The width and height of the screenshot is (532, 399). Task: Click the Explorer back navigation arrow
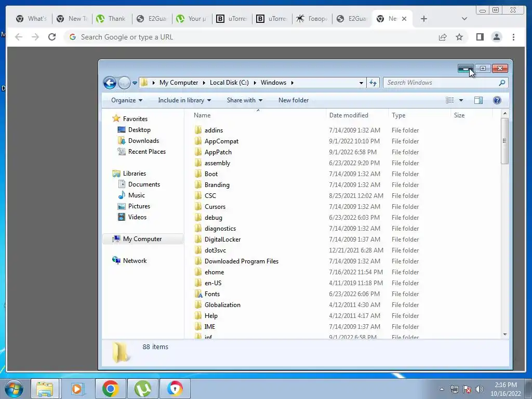pyautogui.click(x=110, y=83)
